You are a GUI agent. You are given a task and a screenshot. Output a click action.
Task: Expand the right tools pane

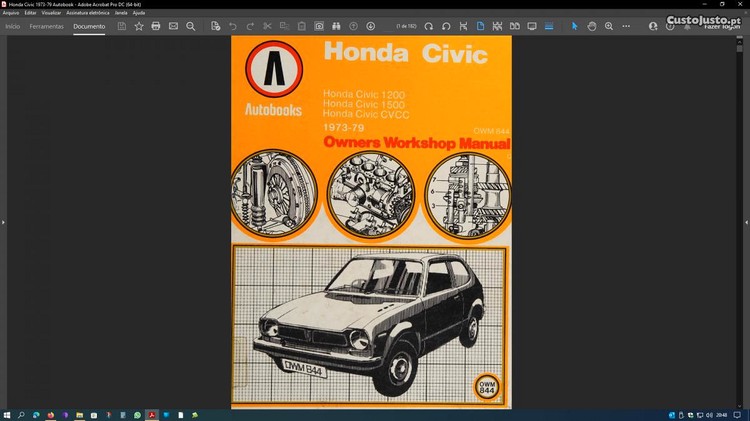746,222
